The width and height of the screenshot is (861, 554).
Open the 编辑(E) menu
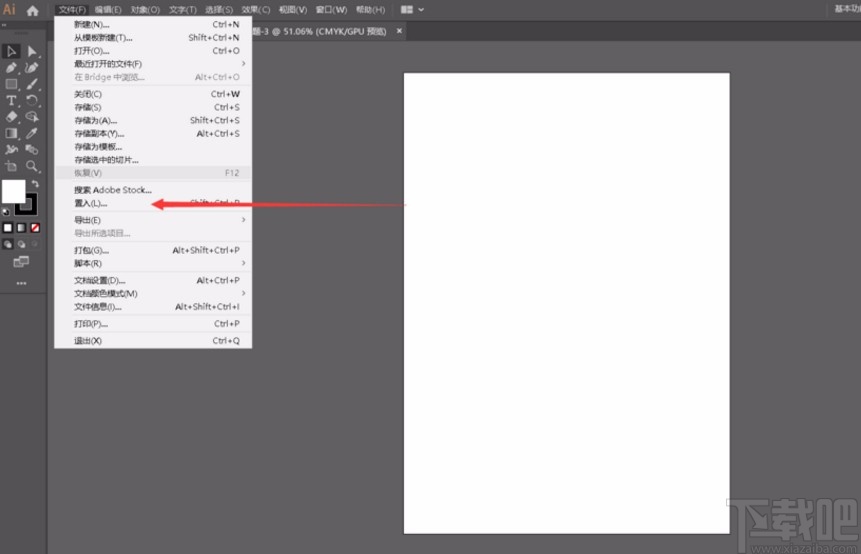pyautogui.click(x=108, y=10)
